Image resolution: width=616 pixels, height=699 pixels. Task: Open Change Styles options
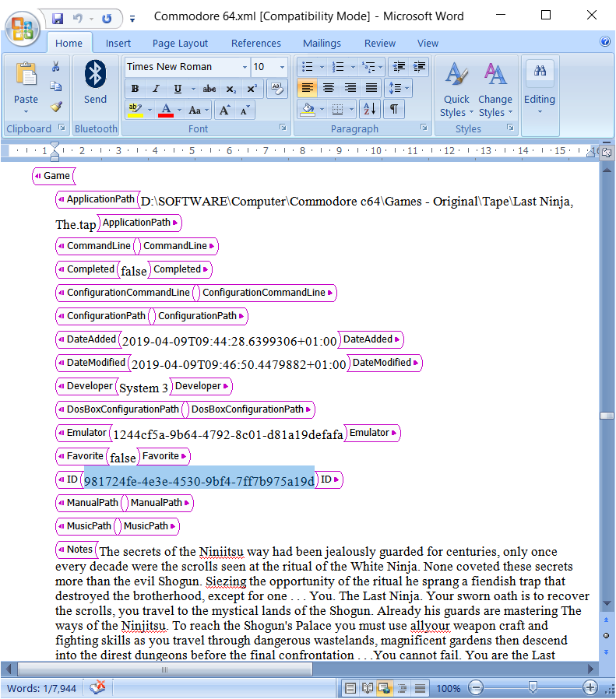495,90
